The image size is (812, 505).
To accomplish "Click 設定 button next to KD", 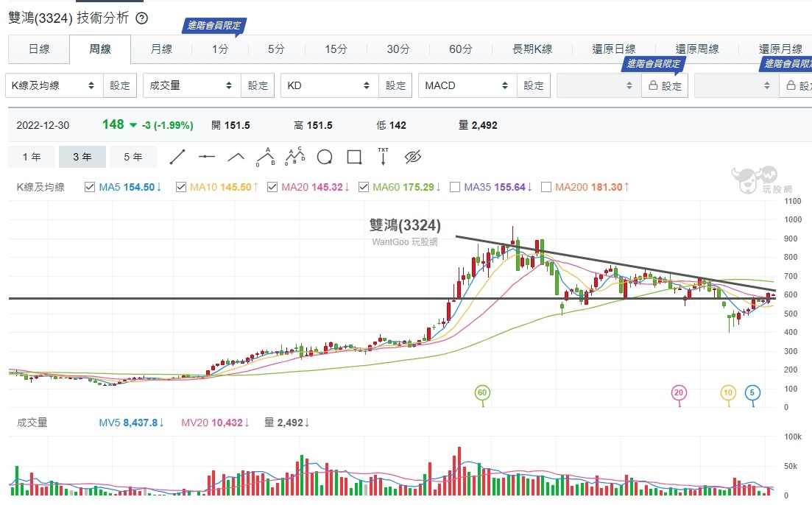I will point(395,85).
